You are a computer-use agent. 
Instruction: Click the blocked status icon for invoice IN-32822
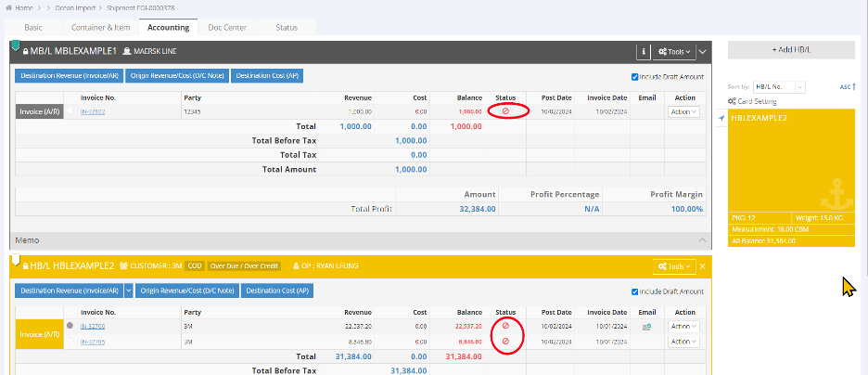(505, 111)
